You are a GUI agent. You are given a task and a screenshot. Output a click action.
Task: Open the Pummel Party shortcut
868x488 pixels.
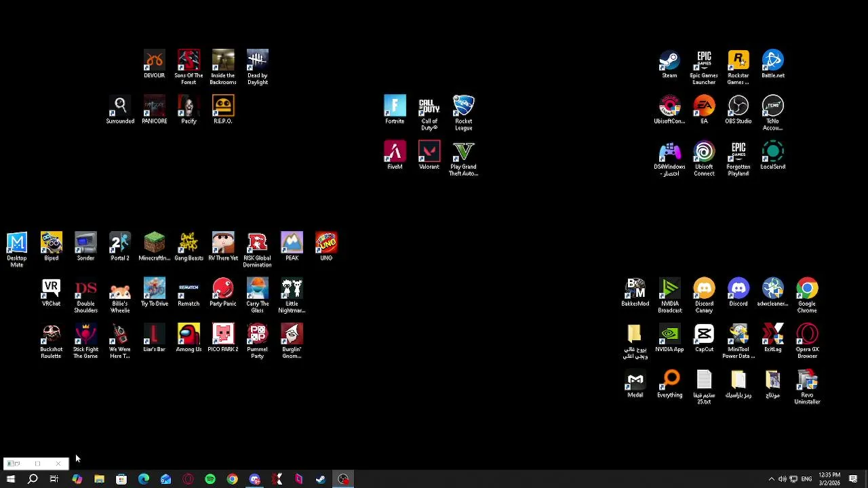[x=258, y=341]
